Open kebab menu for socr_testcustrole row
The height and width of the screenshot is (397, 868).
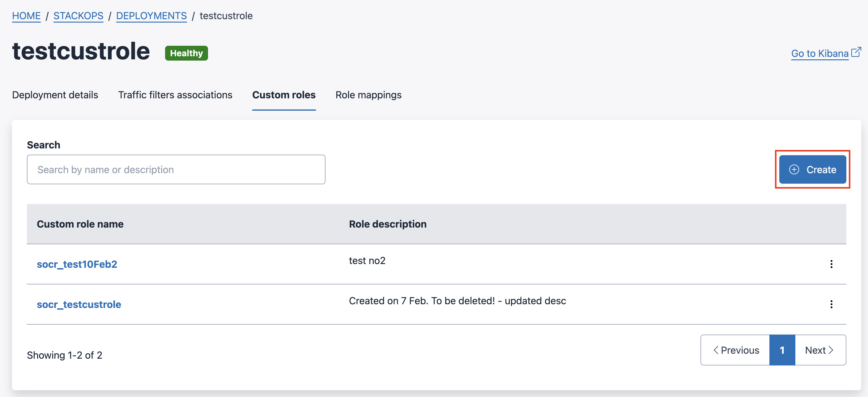(831, 304)
